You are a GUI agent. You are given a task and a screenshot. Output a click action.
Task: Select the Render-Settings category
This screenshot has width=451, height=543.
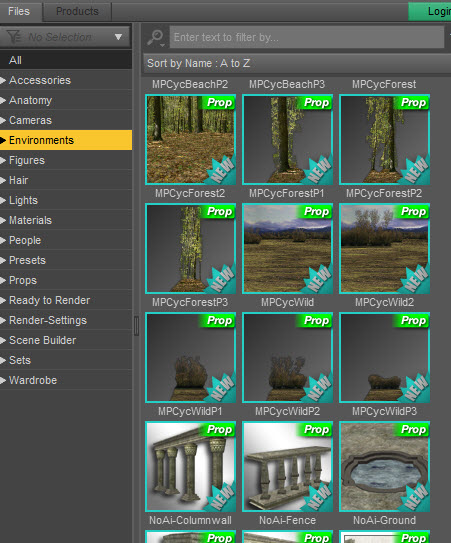[66, 320]
